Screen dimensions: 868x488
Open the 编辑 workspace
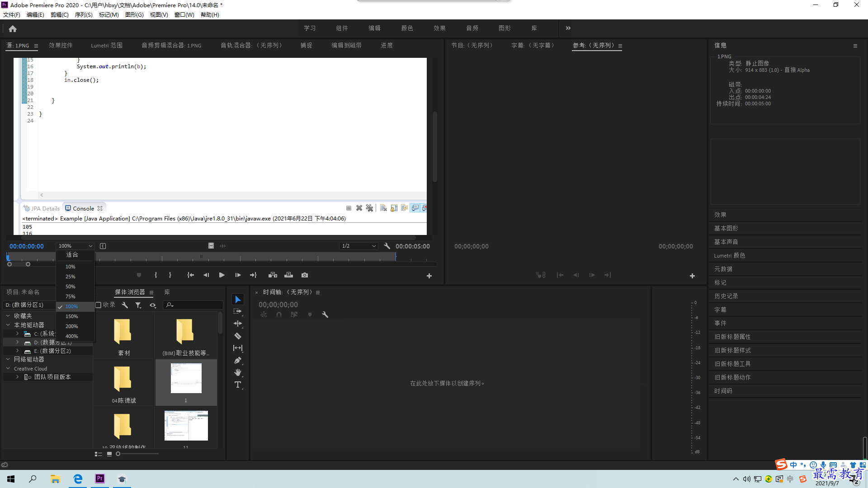(374, 28)
